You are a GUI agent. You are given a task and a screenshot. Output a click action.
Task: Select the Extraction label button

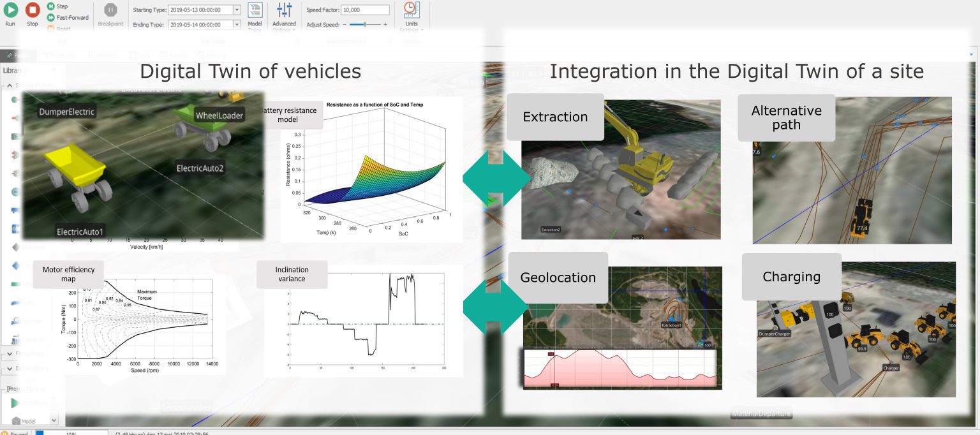(x=555, y=117)
